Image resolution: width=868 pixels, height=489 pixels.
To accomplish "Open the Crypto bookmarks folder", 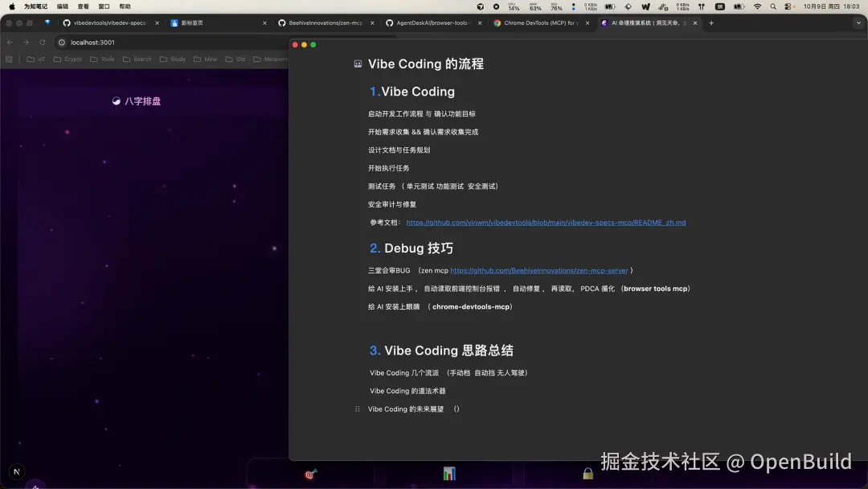I will [68, 60].
